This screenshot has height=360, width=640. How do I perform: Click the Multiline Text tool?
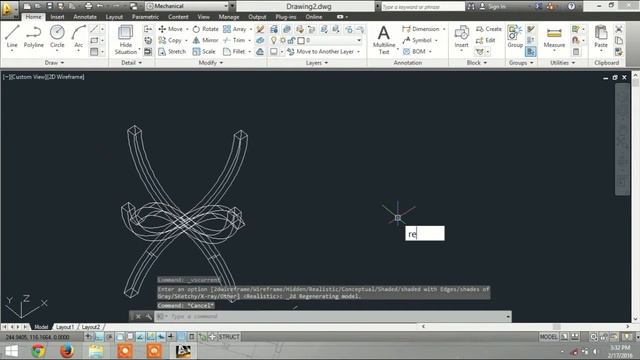[384, 40]
